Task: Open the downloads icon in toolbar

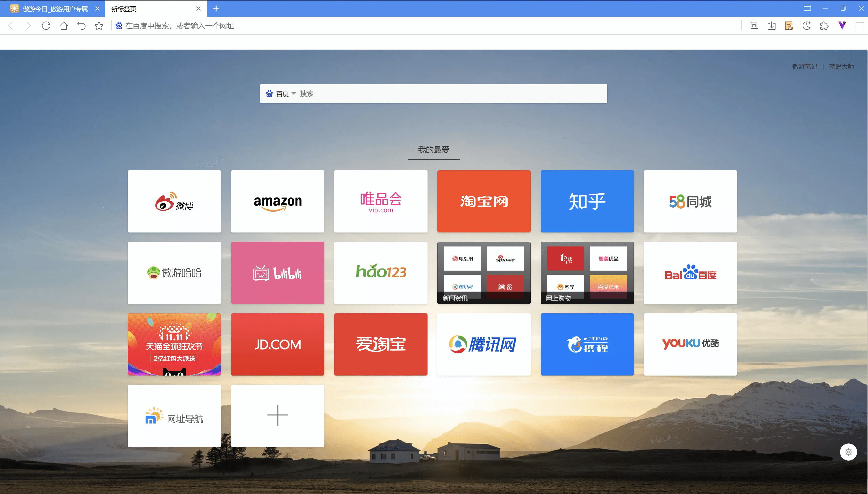Action: (771, 26)
